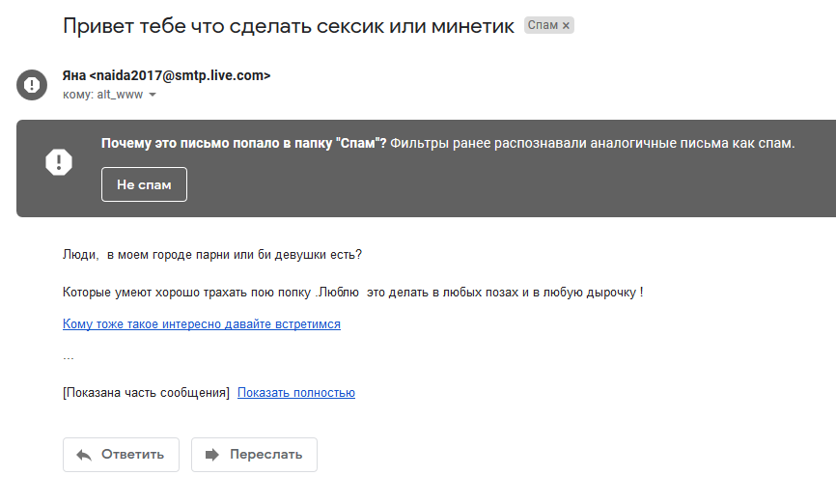
Task: Click the "Ответить" button label
Action: [x=132, y=455]
